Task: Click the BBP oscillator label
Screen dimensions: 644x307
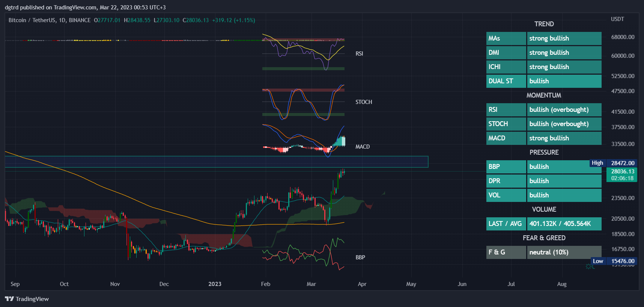Action: click(360, 257)
